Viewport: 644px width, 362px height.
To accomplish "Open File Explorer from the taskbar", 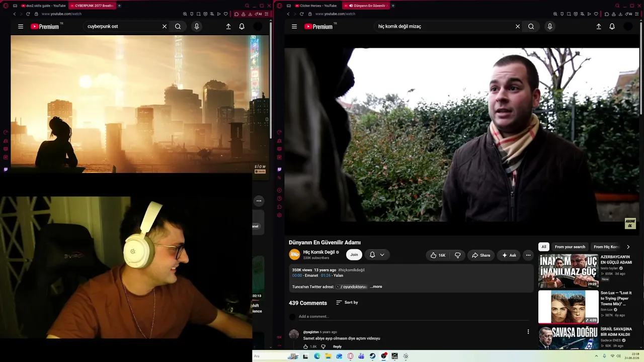I will pos(328,356).
